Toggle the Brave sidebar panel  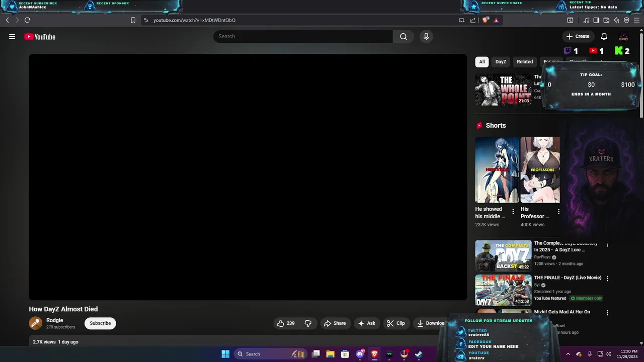pos(596,20)
